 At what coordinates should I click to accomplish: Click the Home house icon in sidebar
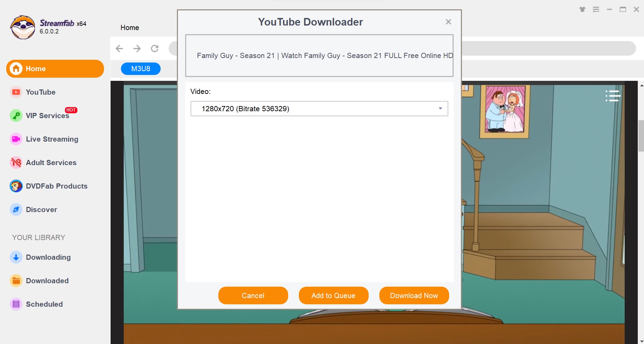tap(16, 69)
